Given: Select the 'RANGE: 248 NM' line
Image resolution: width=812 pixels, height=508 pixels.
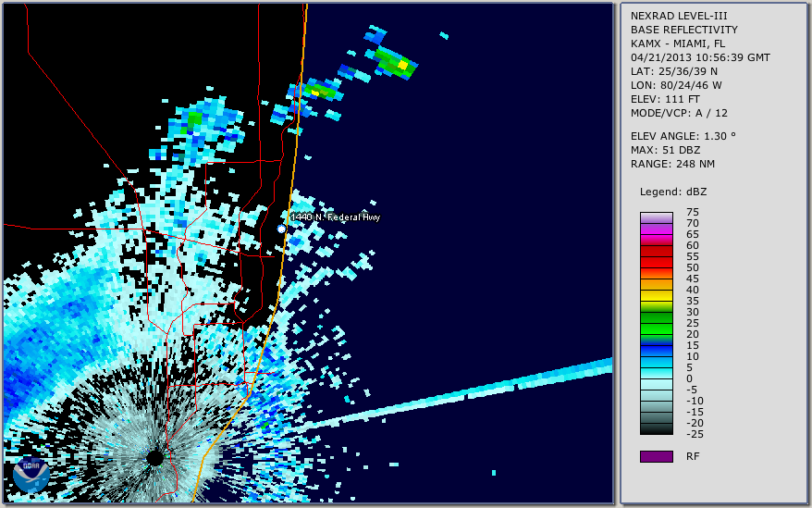Looking at the screenshot, I should 672,165.
